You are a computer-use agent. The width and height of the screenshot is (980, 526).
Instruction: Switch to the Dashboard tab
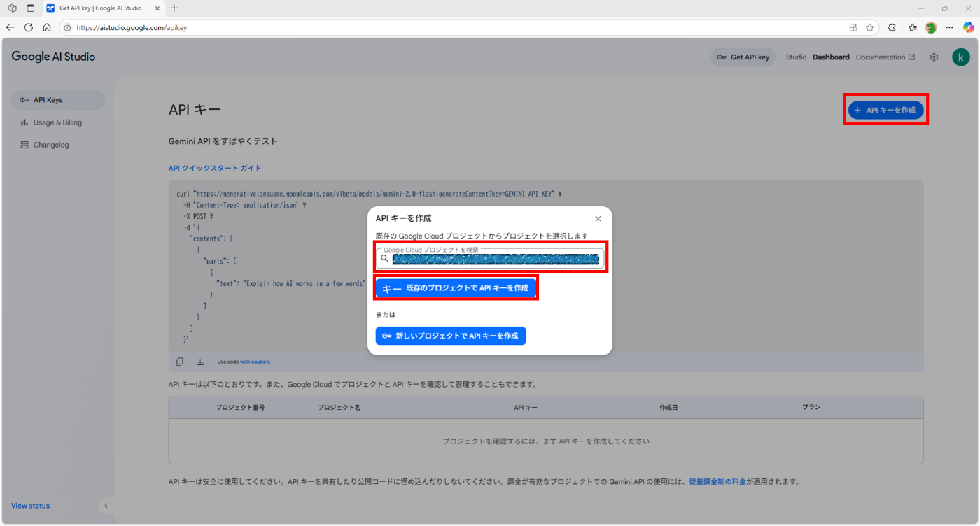coord(831,57)
